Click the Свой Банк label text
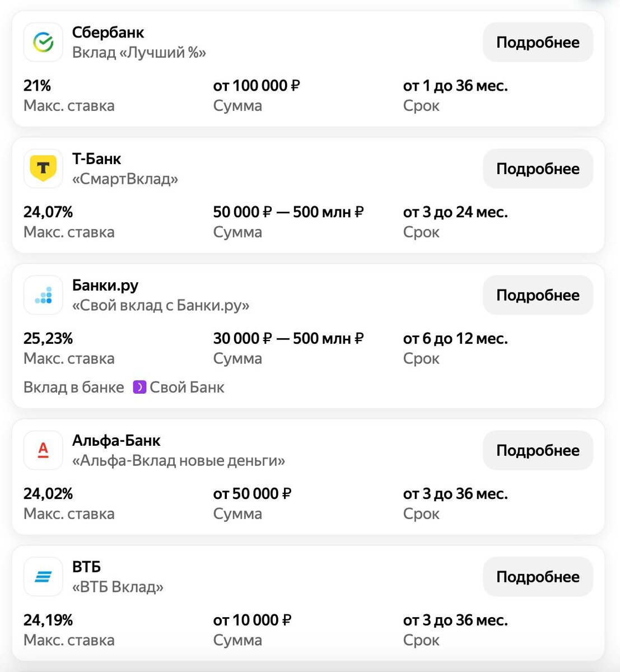The width and height of the screenshot is (620, 672). click(187, 387)
